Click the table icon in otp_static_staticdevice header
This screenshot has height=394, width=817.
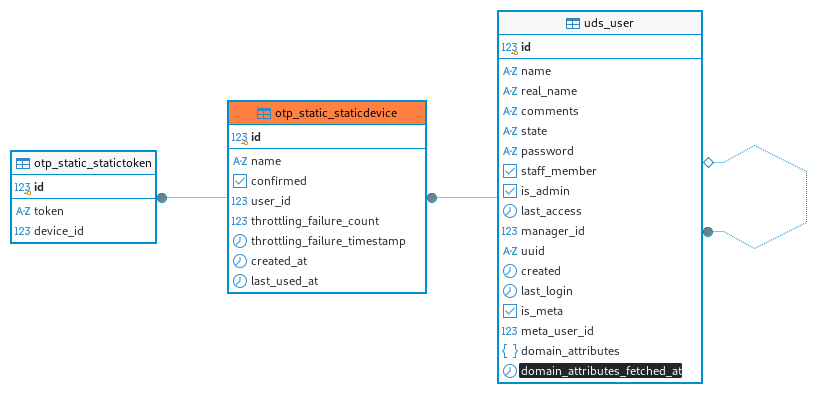click(x=264, y=114)
